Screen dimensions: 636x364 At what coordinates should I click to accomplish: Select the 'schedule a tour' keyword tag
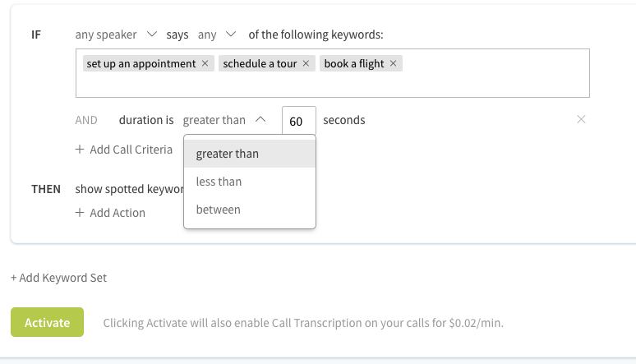coord(260,64)
